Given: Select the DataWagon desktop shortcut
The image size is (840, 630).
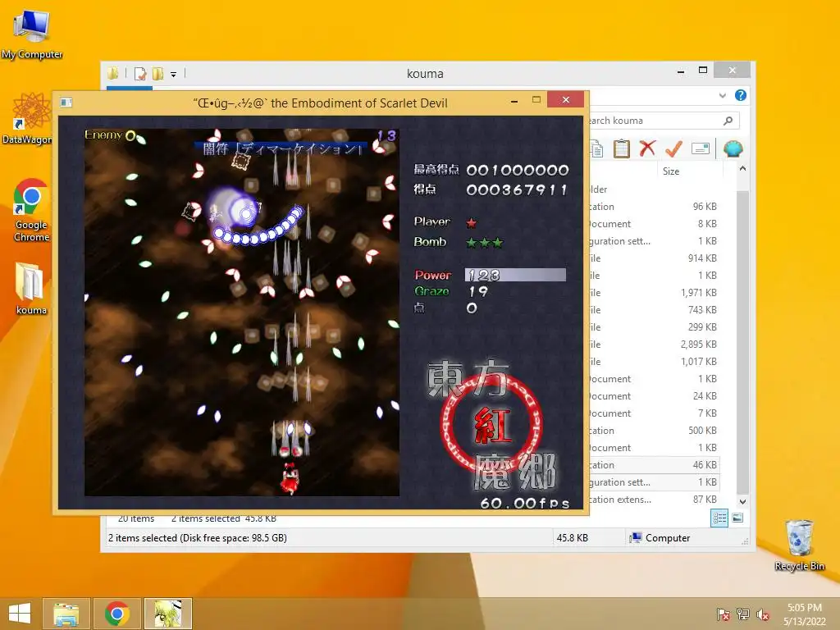Looking at the screenshot, I should (x=30, y=119).
